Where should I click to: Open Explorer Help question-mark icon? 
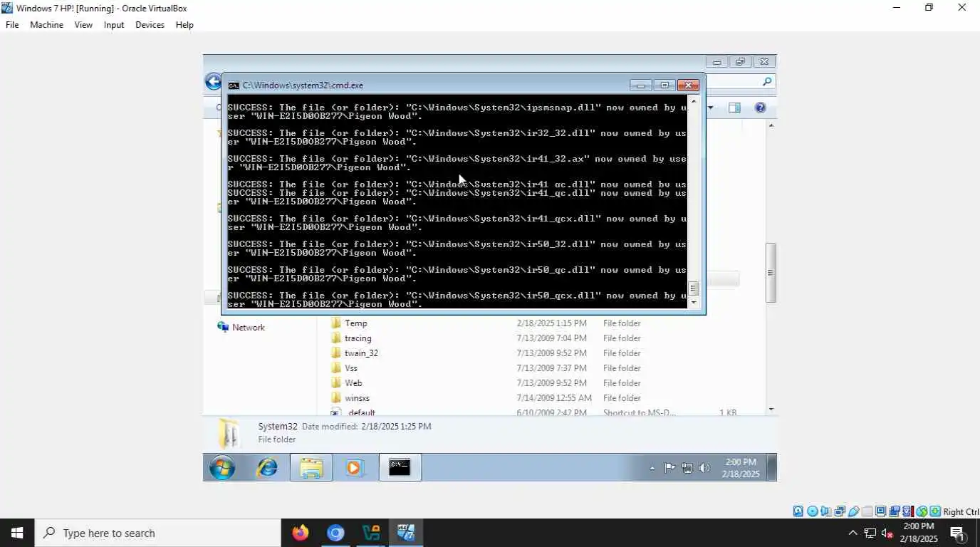point(760,108)
